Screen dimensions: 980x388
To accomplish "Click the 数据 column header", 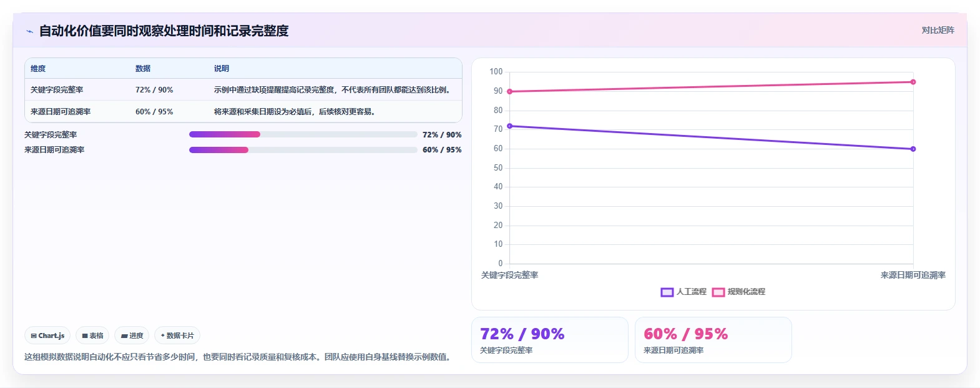I will point(143,69).
